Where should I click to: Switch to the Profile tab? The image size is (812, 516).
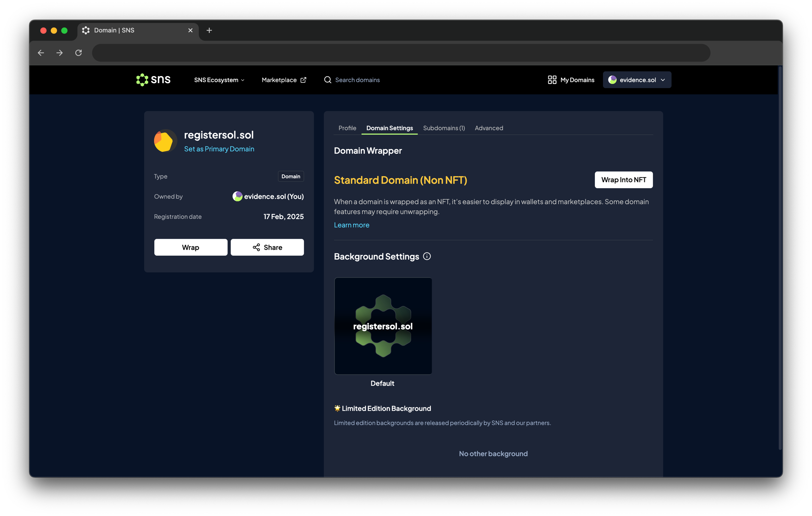[347, 128]
